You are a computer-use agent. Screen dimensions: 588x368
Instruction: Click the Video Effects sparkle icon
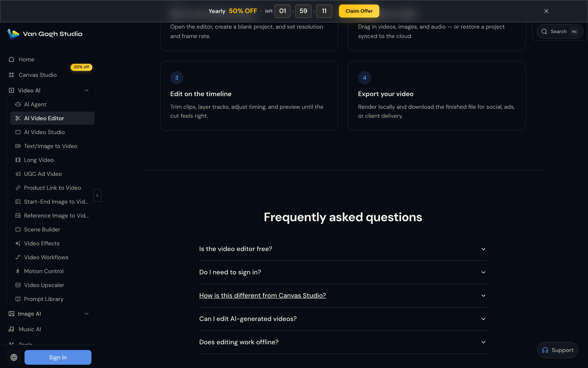click(x=18, y=243)
